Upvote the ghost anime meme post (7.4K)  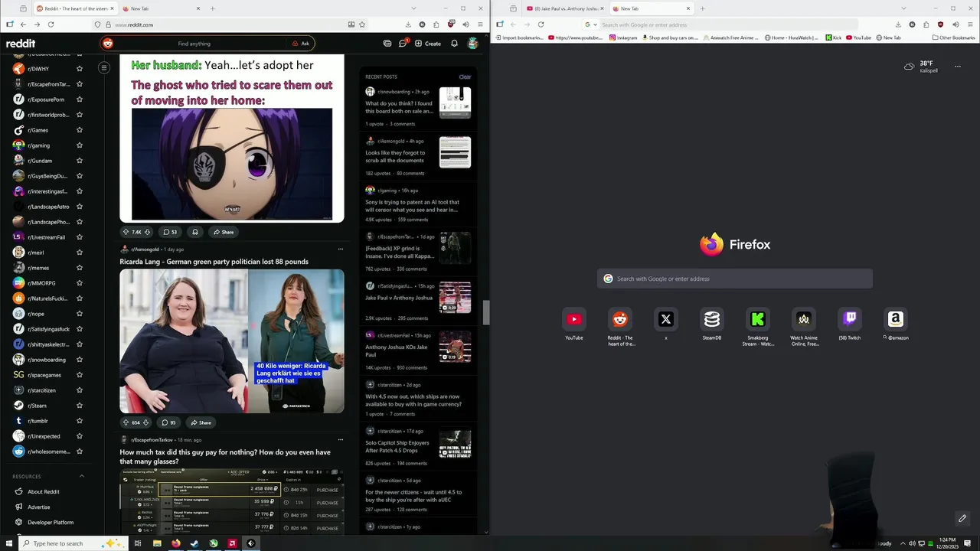126,232
